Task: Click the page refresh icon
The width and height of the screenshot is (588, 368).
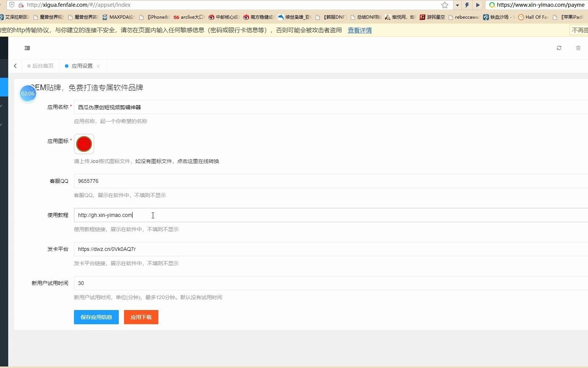Action: coord(559,48)
